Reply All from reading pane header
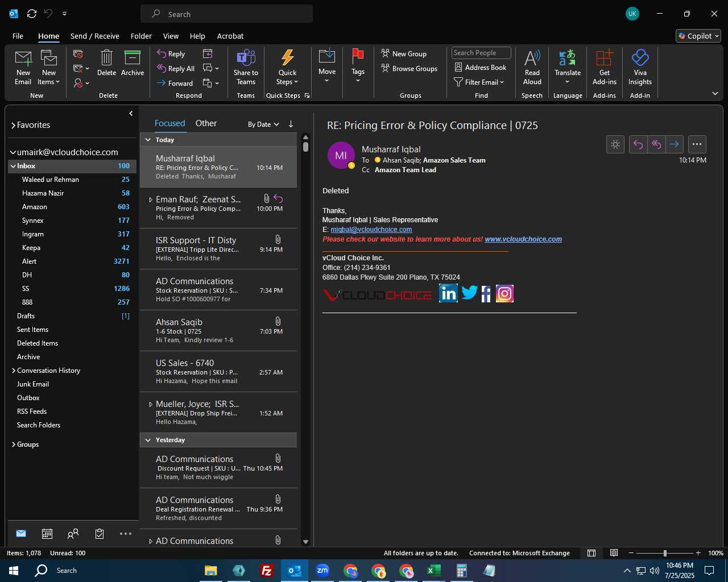 [x=656, y=144]
